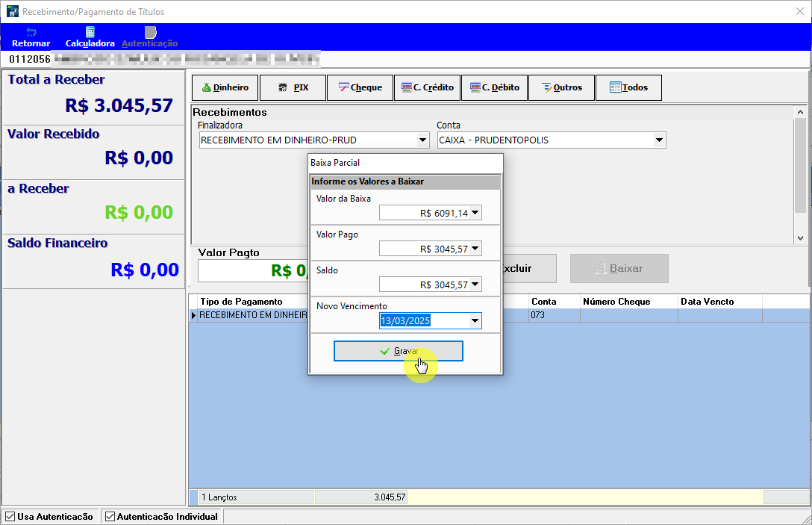Show Todos payment types

click(628, 87)
